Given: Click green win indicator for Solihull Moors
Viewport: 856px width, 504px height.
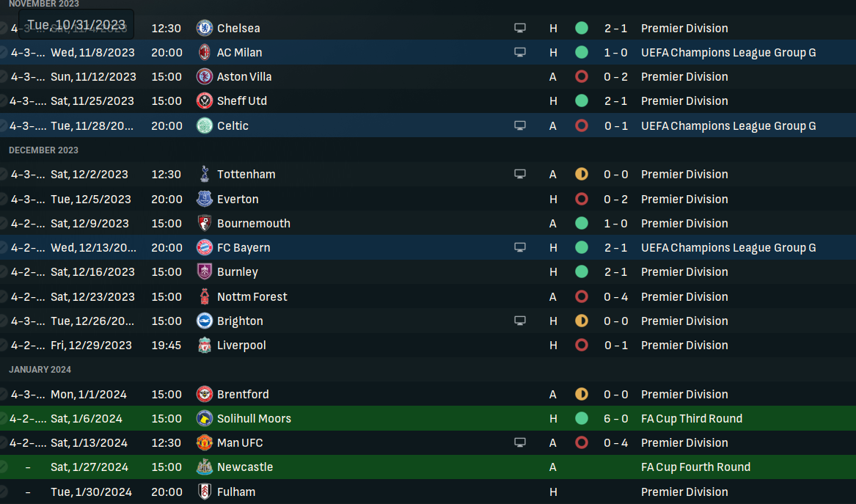Looking at the screenshot, I should point(582,418).
